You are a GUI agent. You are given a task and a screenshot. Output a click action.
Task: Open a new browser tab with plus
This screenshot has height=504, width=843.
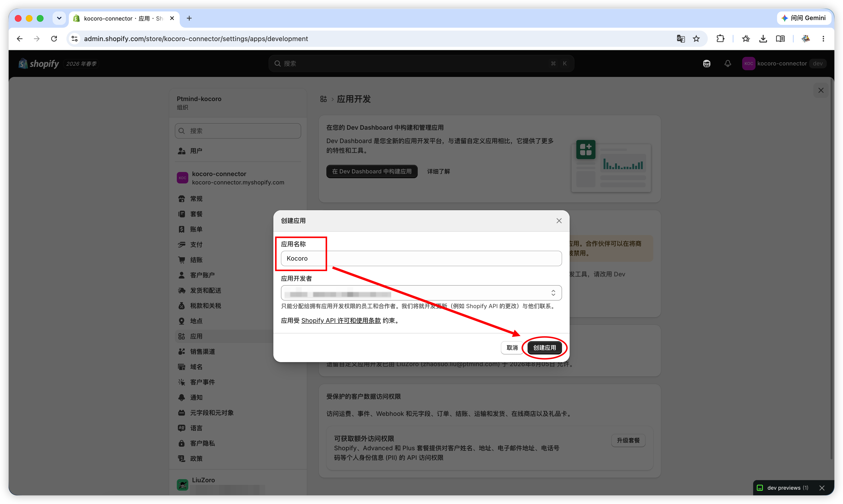point(189,18)
